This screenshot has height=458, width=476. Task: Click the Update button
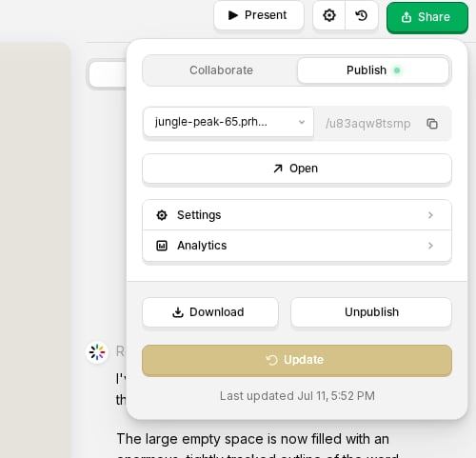297,361
